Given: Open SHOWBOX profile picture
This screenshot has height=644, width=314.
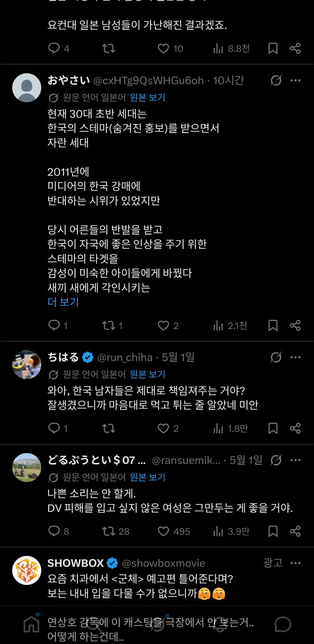Looking at the screenshot, I should click(27, 570).
